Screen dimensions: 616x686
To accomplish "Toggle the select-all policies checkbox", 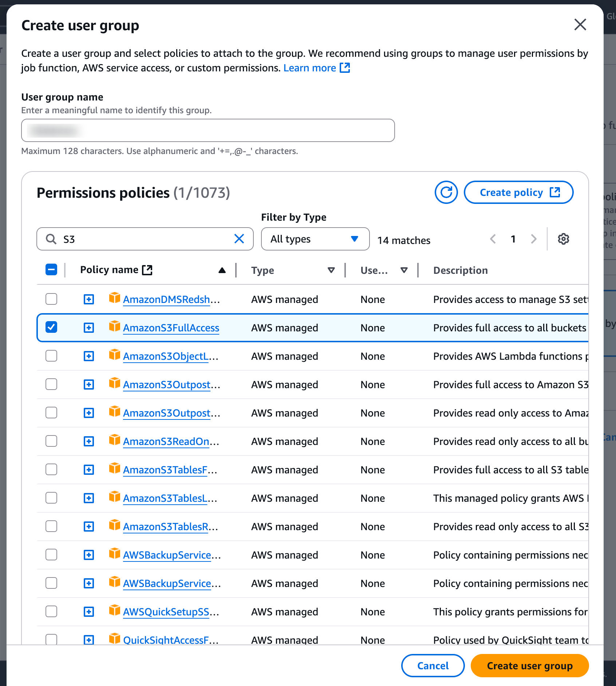I will (51, 270).
